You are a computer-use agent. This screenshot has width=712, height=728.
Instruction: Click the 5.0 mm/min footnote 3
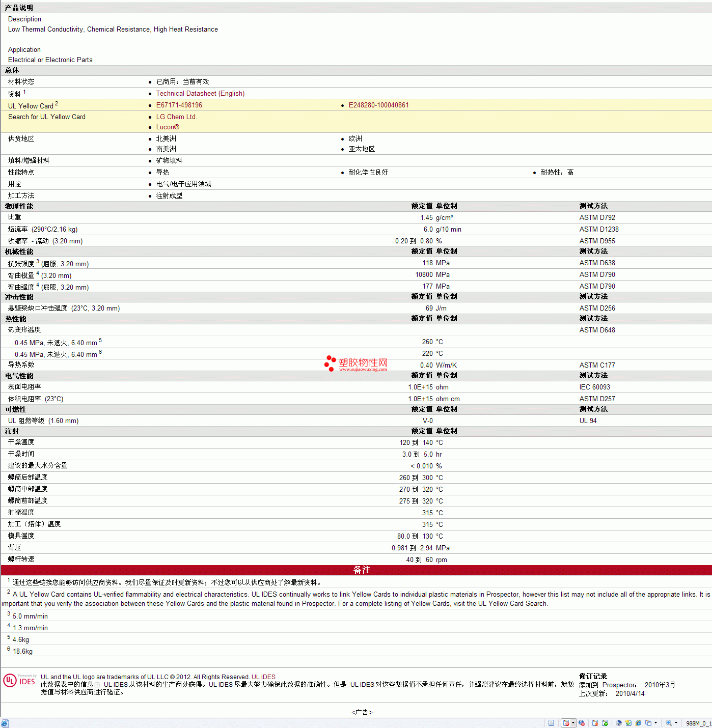(x=30, y=617)
